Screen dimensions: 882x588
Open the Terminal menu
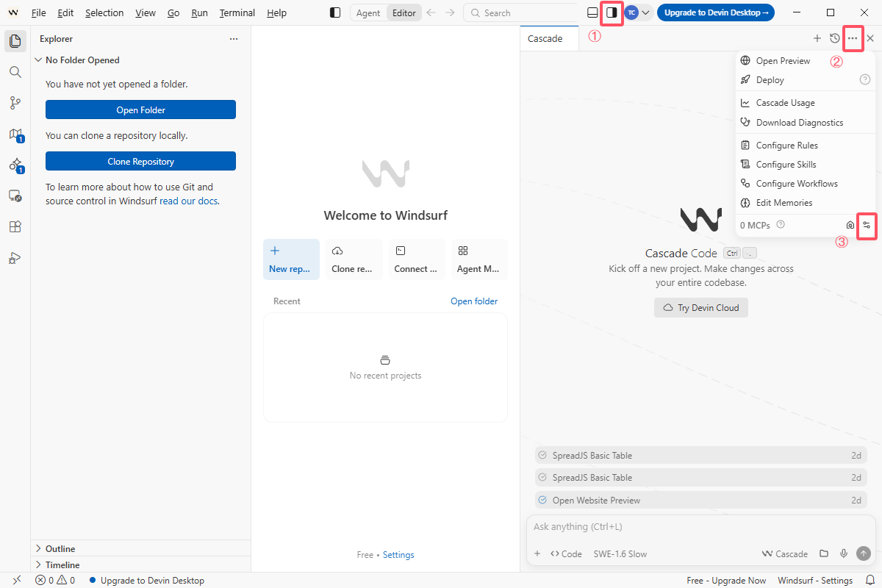click(x=237, y=12)
